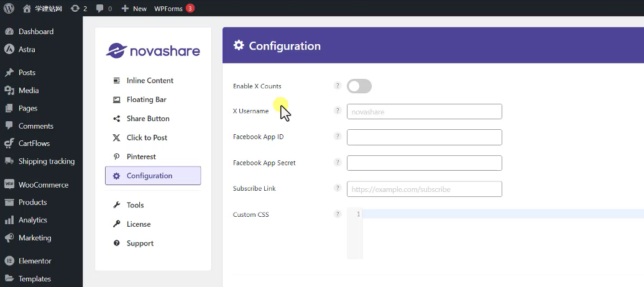This screenshot has height=287, width=644.
Task: Switch to the Floating Bar tab
Action: click(146, 99)
